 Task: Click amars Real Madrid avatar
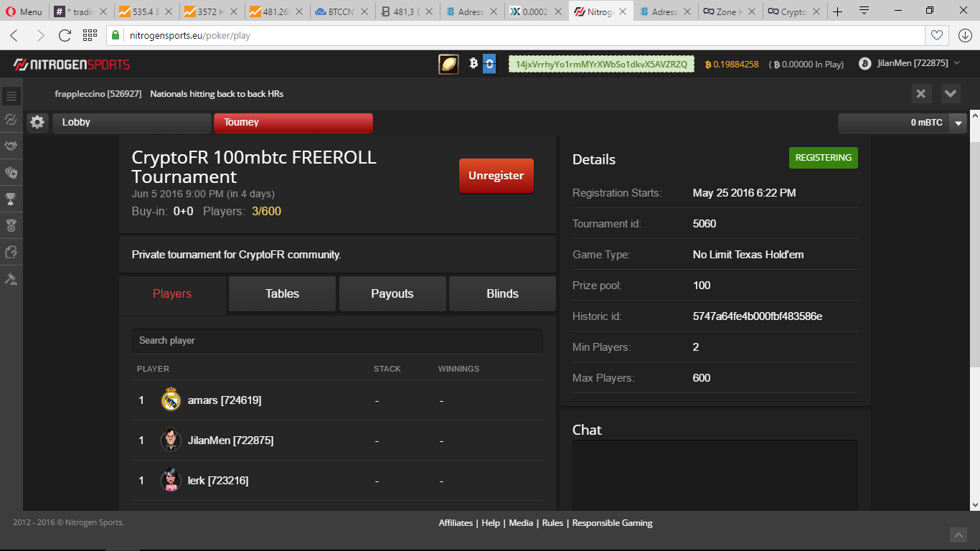point(171,400)
